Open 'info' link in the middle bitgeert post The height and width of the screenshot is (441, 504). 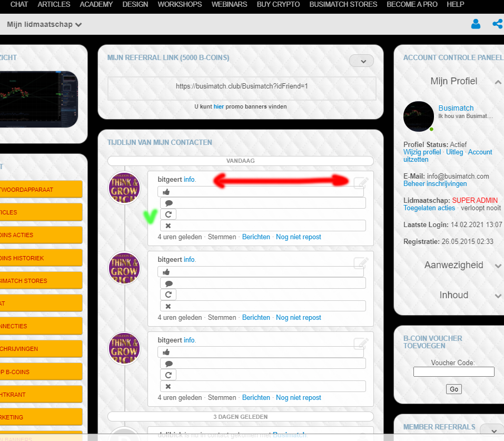[x=189, y=260]
